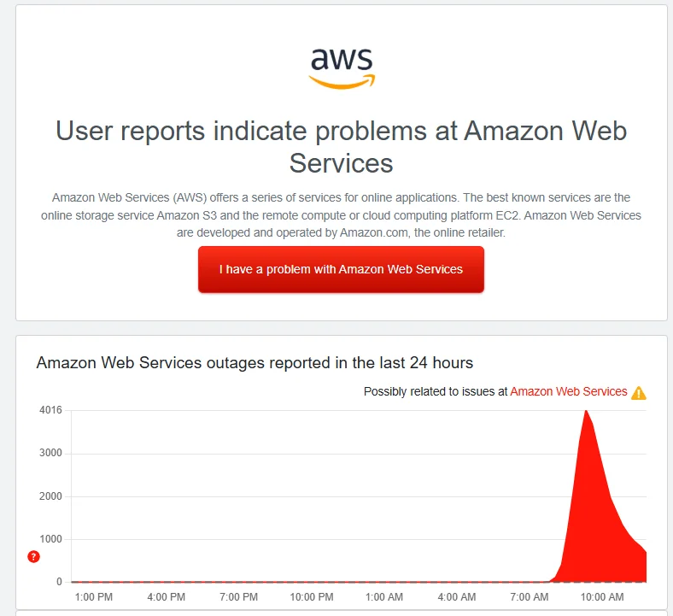673x616 pixels.
Task: Click the "outages reported in the last 24 hours" title
Action: tap(255, 363)
